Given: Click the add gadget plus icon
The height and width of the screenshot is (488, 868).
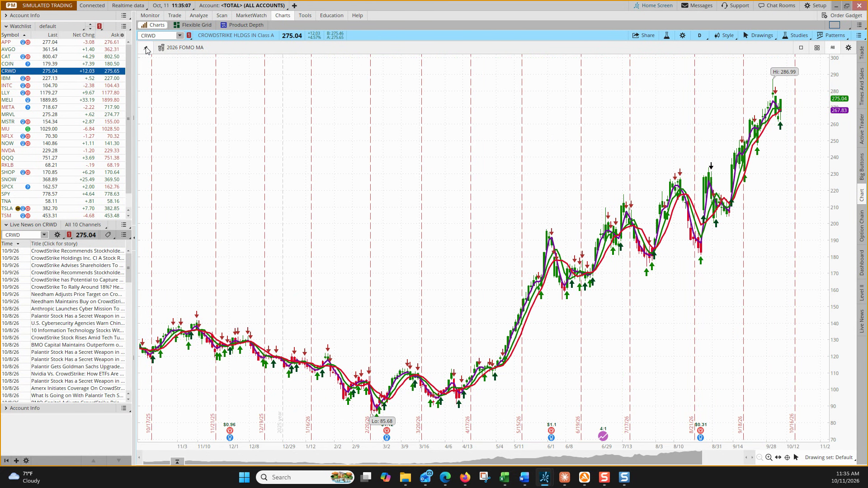Looking at the screenshot, I should [16, 460].
